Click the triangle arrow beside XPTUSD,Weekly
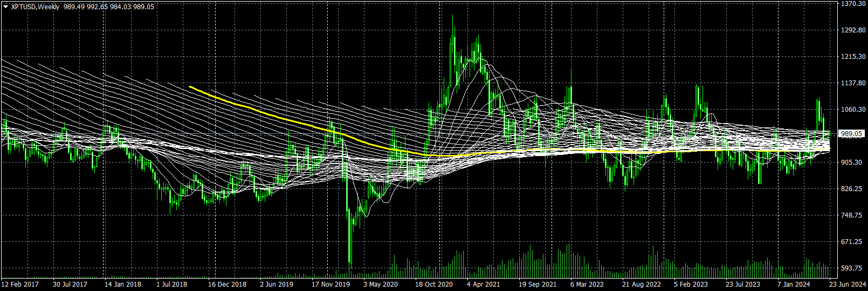868x291 pixels. pos(6,7)
